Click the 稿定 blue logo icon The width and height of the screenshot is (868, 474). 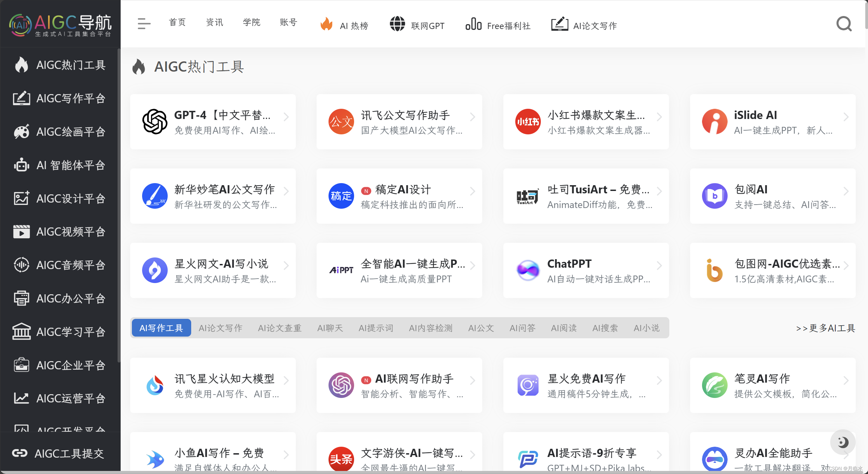tap(341, 196)
